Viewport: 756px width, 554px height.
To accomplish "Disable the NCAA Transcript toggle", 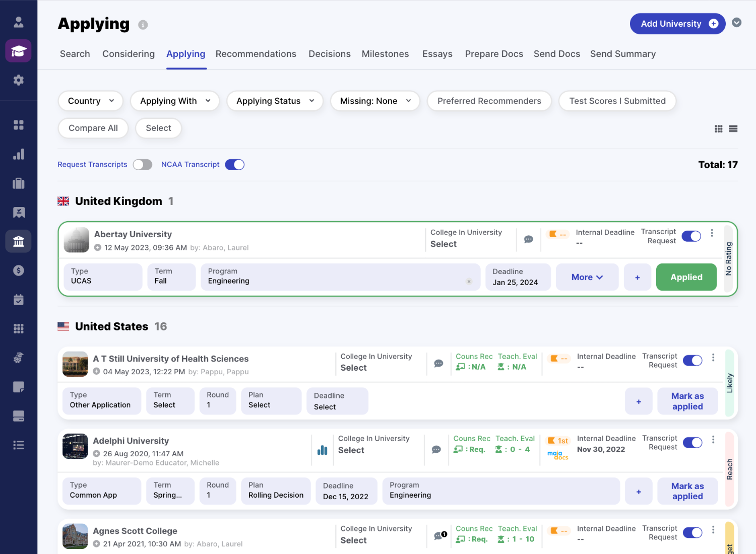I will click(234, 165).
